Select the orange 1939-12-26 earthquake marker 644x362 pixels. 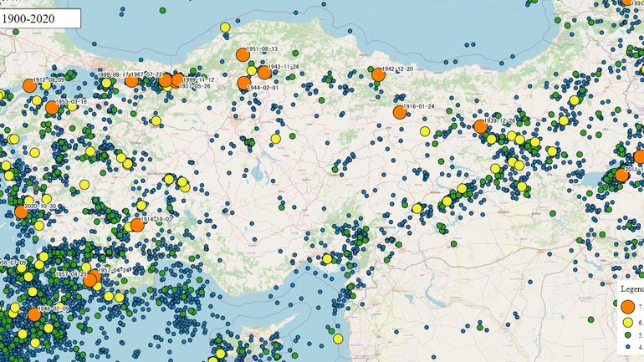[x=480, y=126]
